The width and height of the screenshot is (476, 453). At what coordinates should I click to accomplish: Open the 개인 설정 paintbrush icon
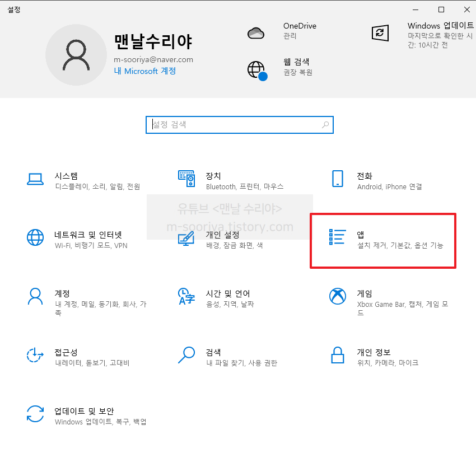click(186, 239)
